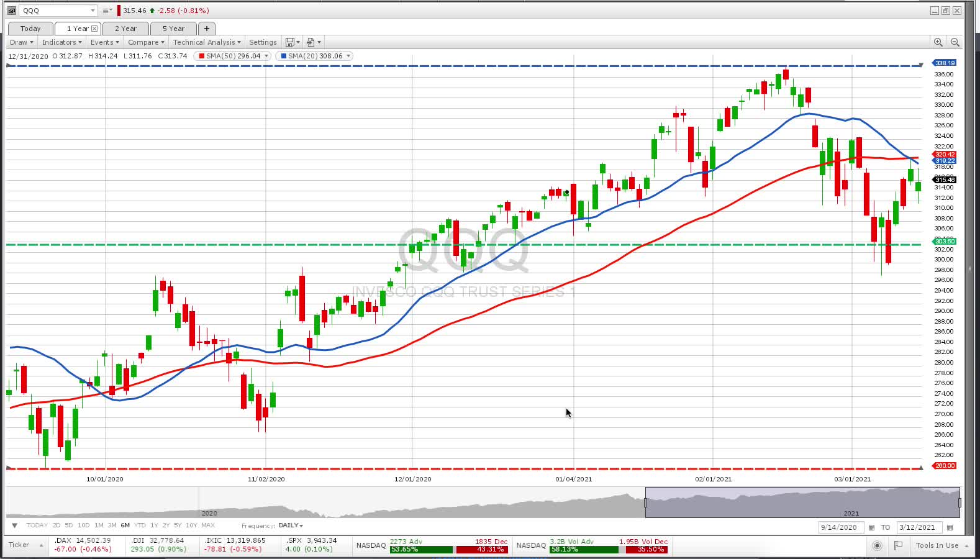Screen dimensions: 980x559
Task: Set range to 5D
Action: click(69, 525)
